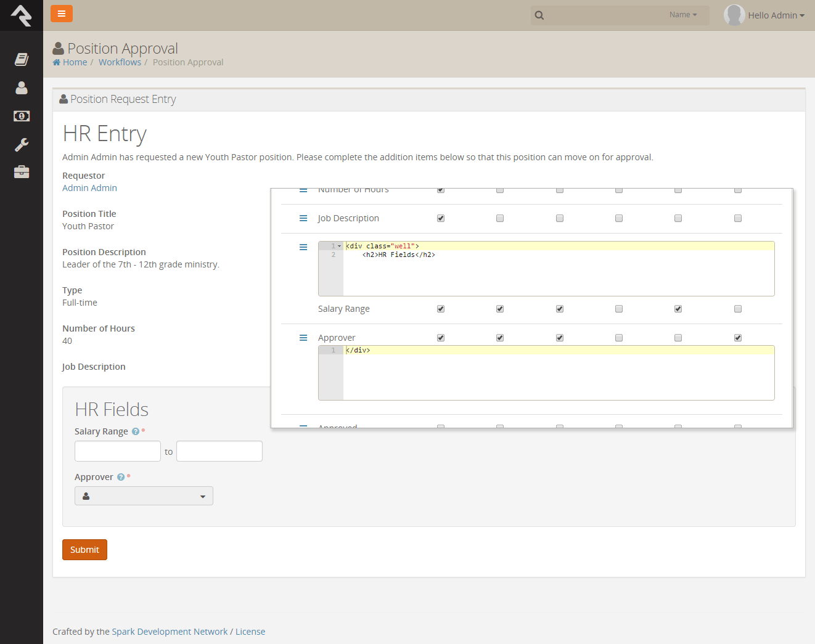Click the person icon beside Position Approval title

[59, 48]
